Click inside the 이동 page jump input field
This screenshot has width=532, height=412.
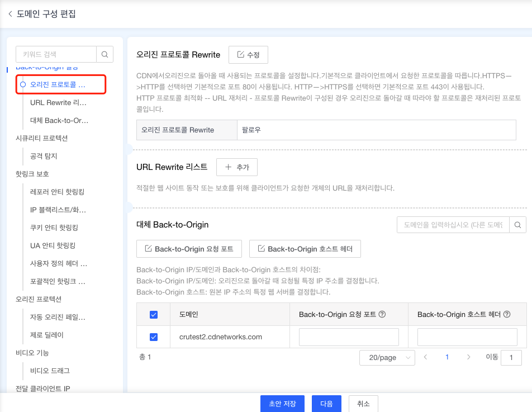tap(512, 357)
